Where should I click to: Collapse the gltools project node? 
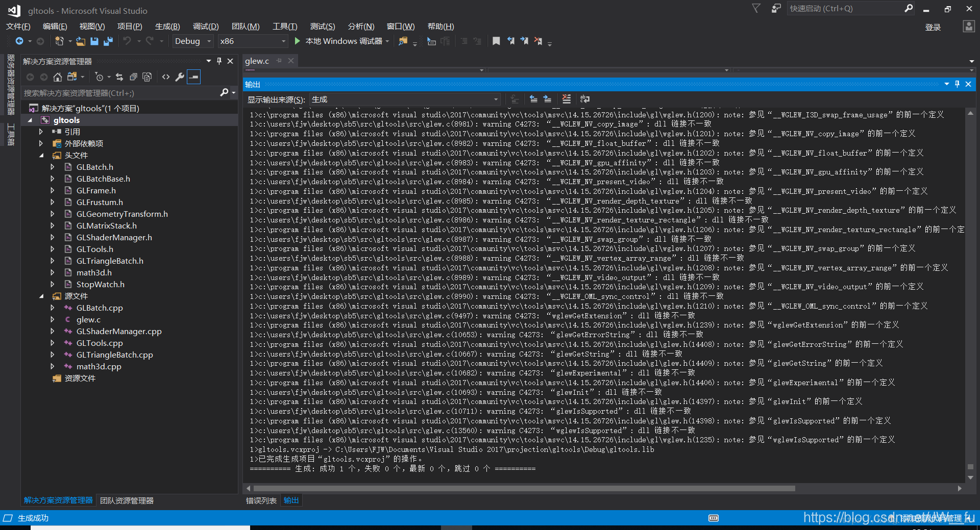coord(30,120)
